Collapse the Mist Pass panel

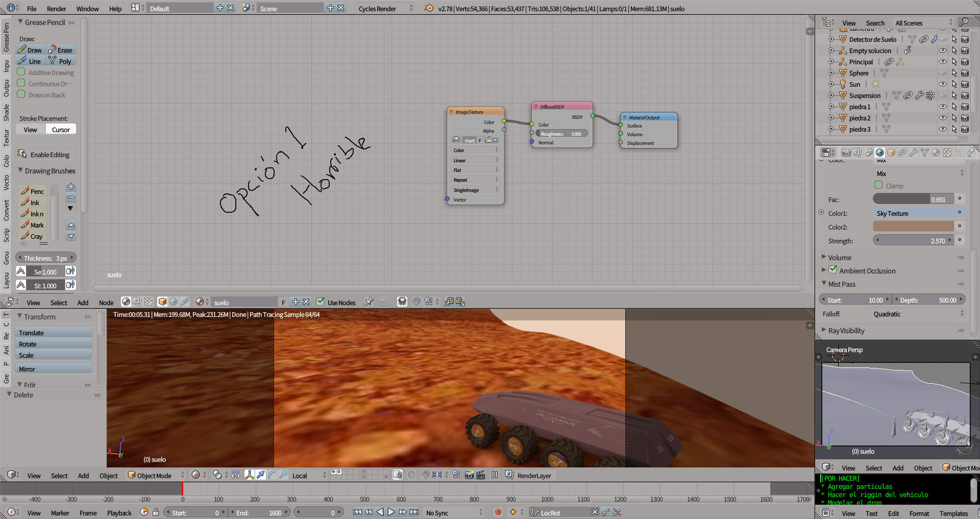click(842, 284)
